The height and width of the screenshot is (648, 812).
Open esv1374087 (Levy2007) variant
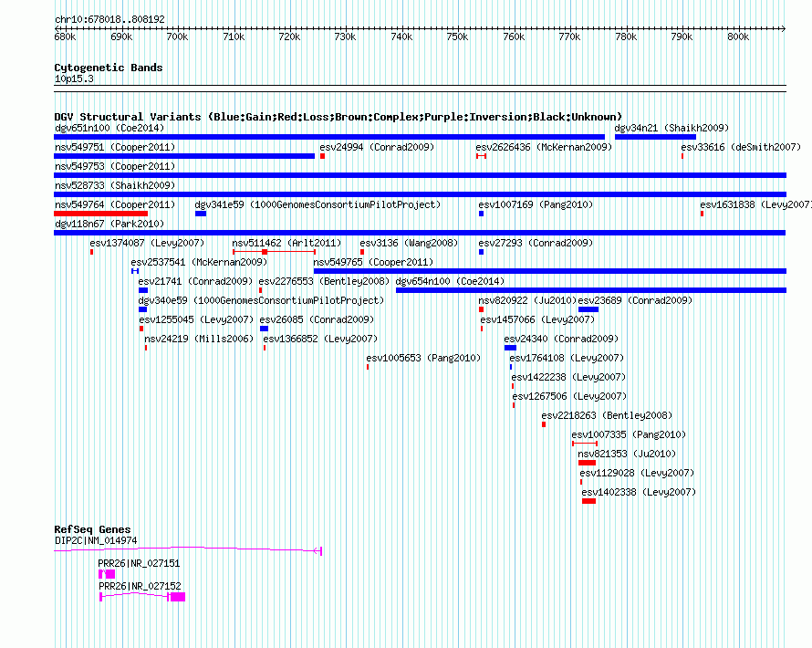(x=147, y=243)
